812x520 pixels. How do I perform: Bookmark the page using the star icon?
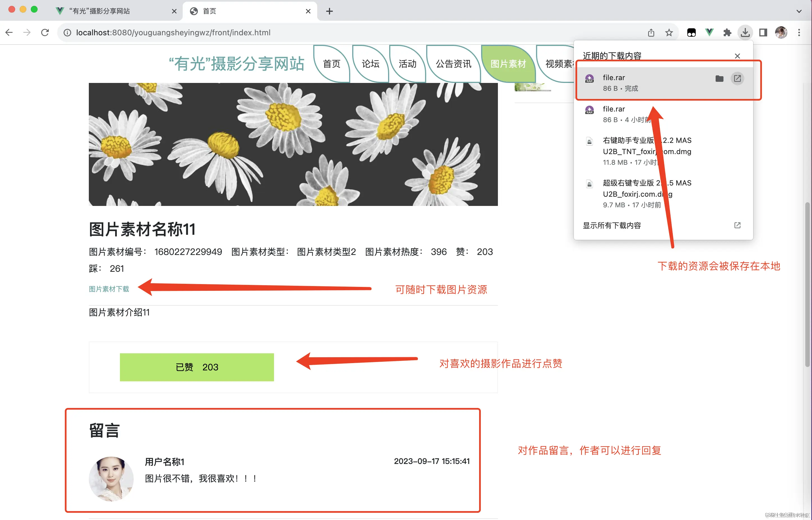point(669,32)
